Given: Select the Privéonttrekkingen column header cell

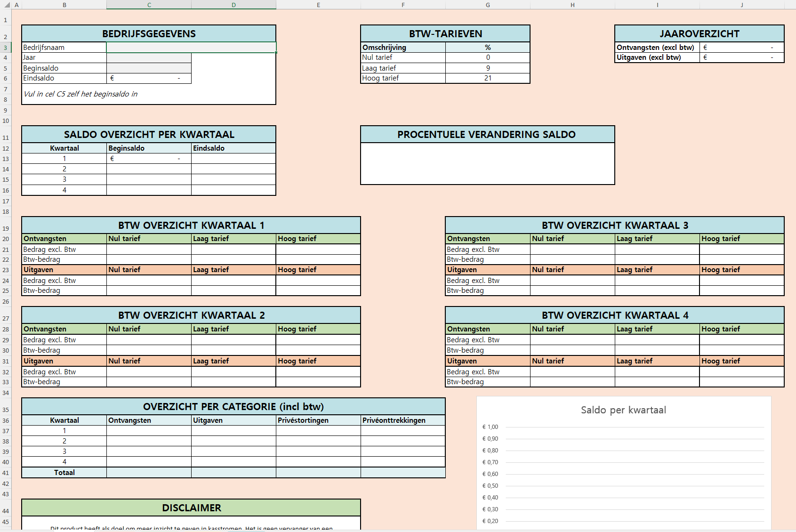Looking at the screenshot, I should click(x=402, y=420).
